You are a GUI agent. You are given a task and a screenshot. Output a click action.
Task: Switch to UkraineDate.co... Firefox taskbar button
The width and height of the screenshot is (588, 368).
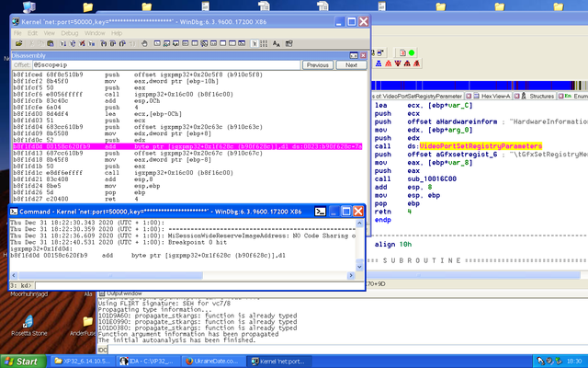pos(213,362)
